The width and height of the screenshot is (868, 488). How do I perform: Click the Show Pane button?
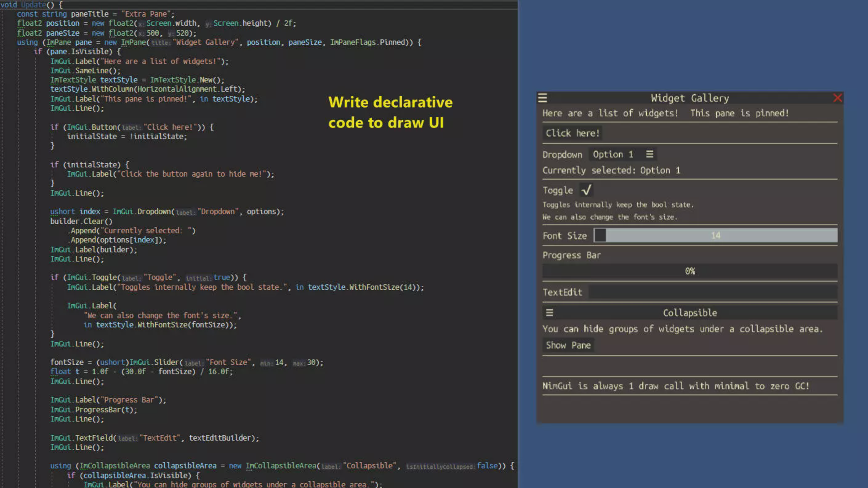(568, 345)
